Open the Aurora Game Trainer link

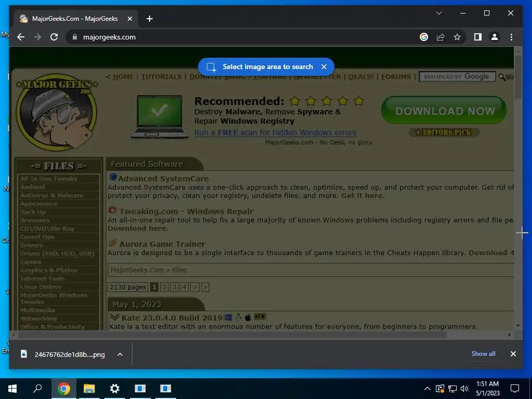(162, 244)
